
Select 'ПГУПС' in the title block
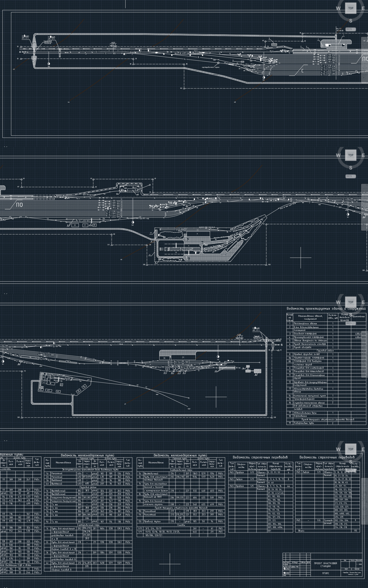click(x=325, y=573)
